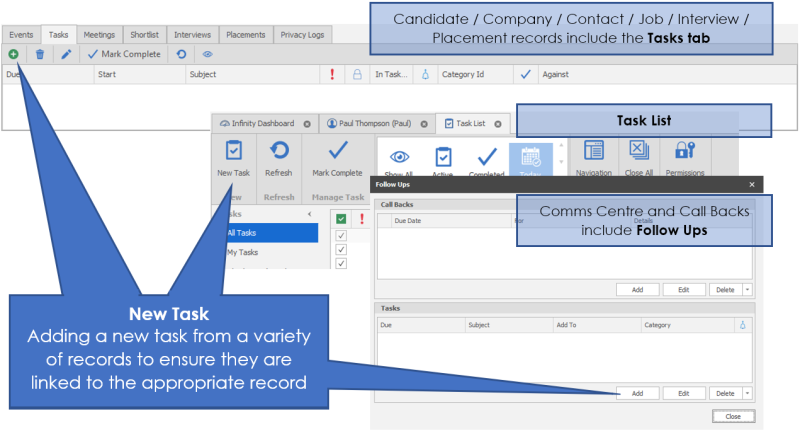Open dropdown arrow beside Tasks section Delete

pos(747,394)
